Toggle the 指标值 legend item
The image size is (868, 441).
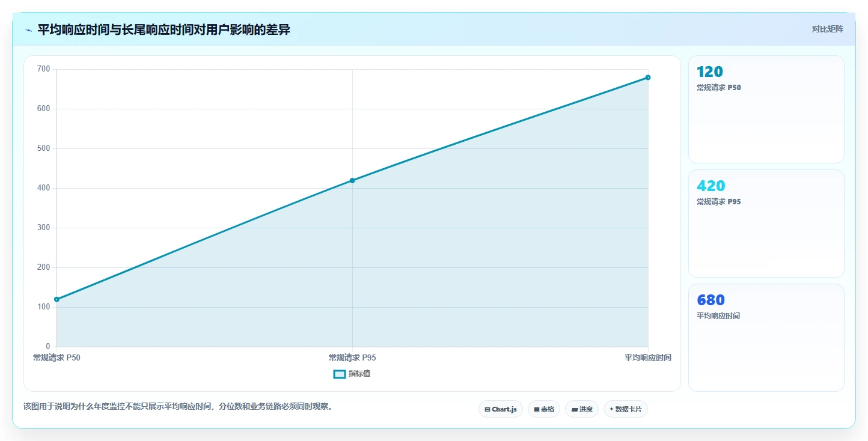point(352,374)
